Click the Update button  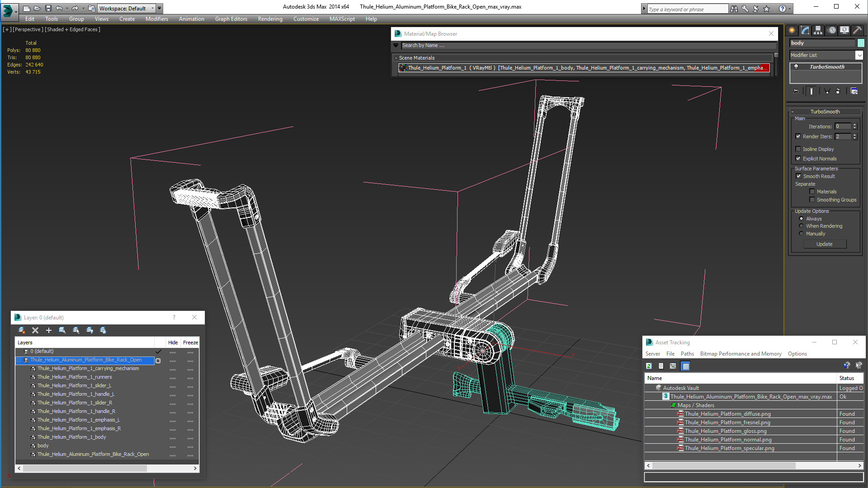coord(824,244)
